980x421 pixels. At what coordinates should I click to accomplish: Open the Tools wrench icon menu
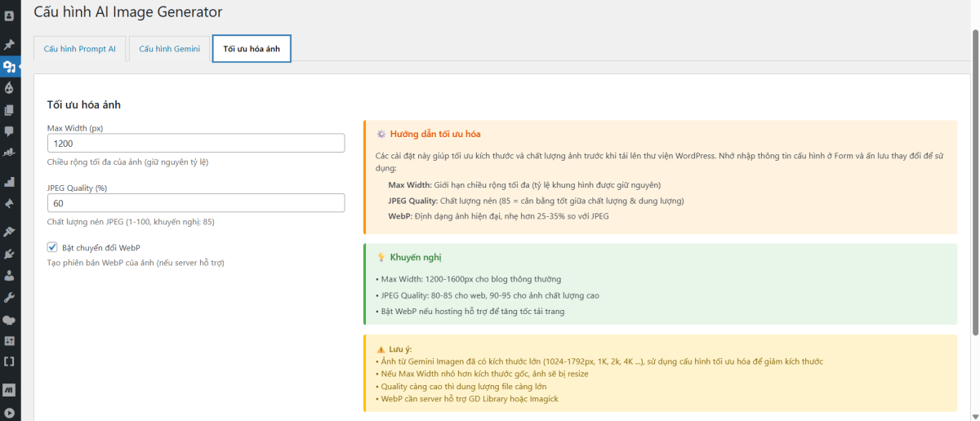pyautogui.click(x=10, y=297)
